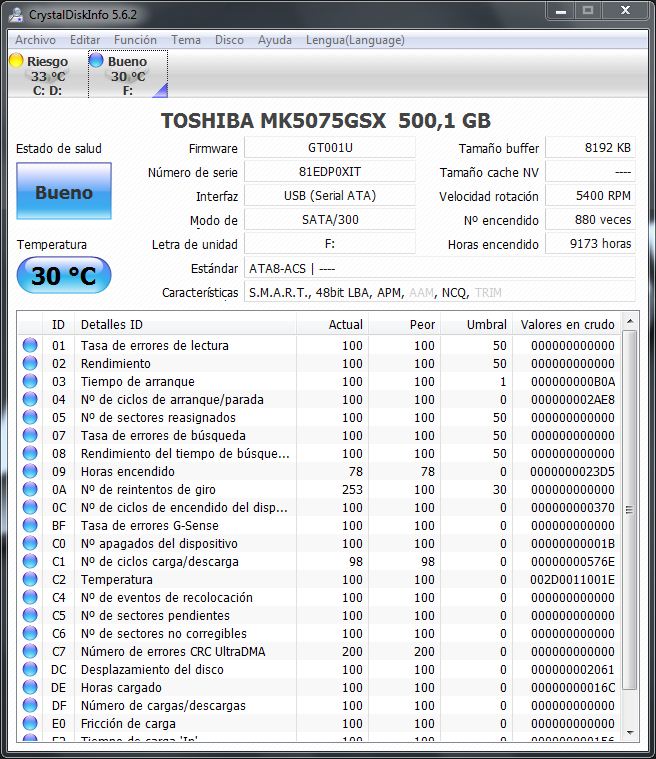Click the Detalles ID column header
Viewport: 656px width, 759px height.
click(185, 324)
